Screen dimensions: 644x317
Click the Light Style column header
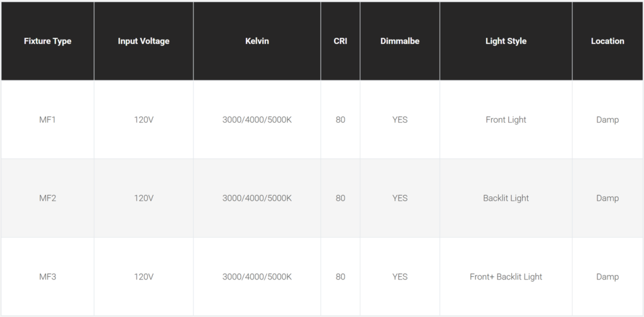click(506, 41)
